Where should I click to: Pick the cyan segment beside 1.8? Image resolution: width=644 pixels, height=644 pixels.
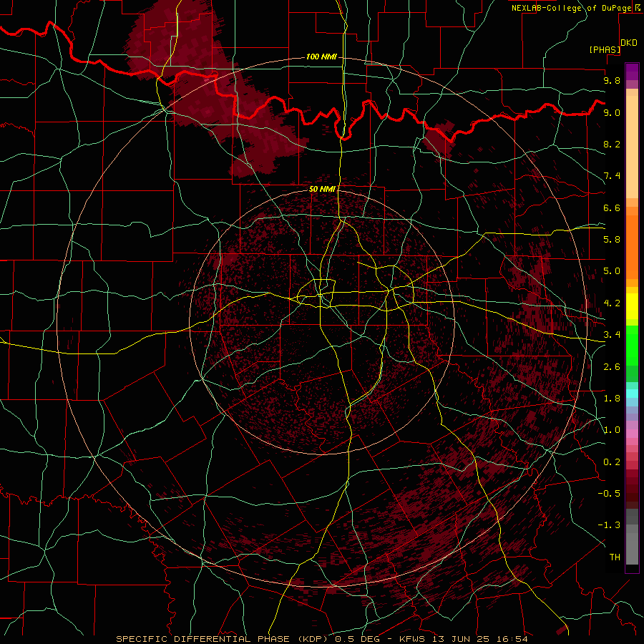(632, 394)
